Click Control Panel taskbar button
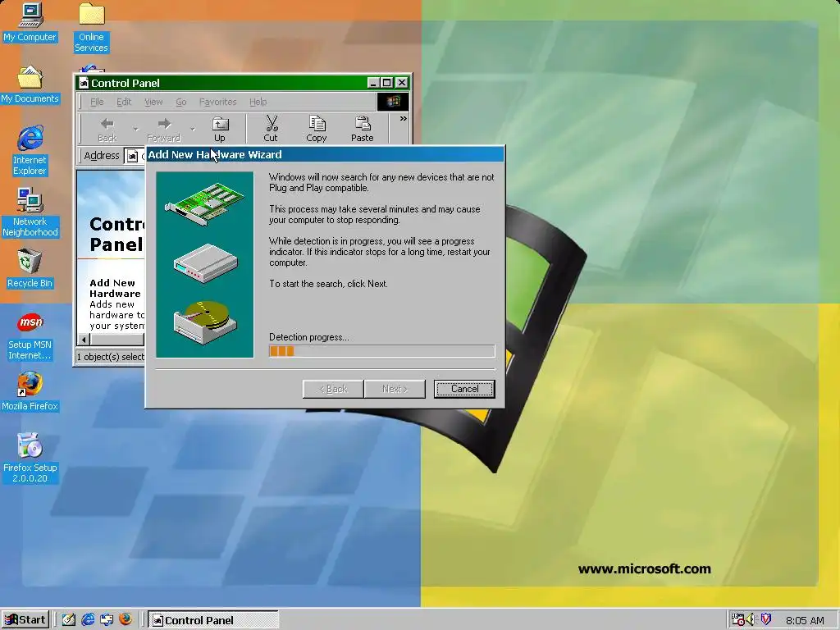Viewport: 840px width, 630px height. pyautogui.click(x=213, y=620)
